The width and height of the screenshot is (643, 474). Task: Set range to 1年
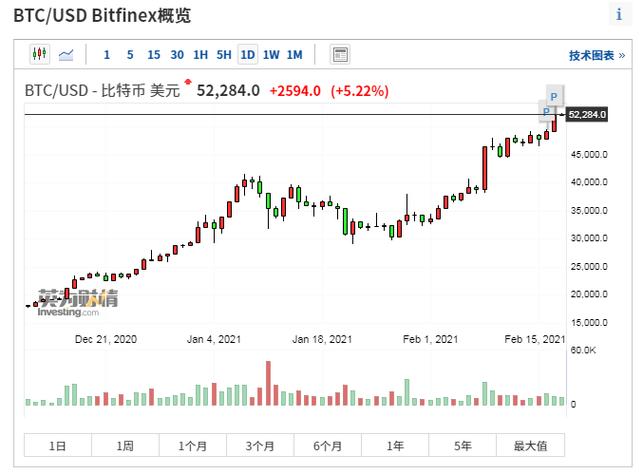tap(395, 445)
